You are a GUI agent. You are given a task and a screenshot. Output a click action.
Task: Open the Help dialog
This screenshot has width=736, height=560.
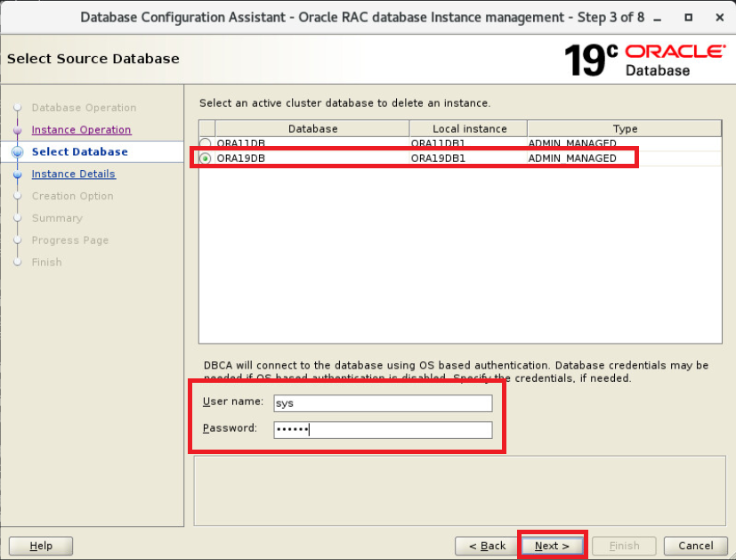pyautogui.click(x=41, y=546)
